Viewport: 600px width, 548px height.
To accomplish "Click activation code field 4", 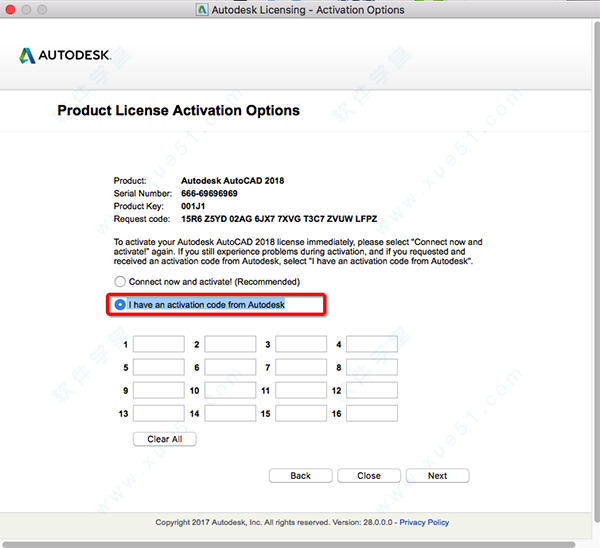I will pos(372,344).
